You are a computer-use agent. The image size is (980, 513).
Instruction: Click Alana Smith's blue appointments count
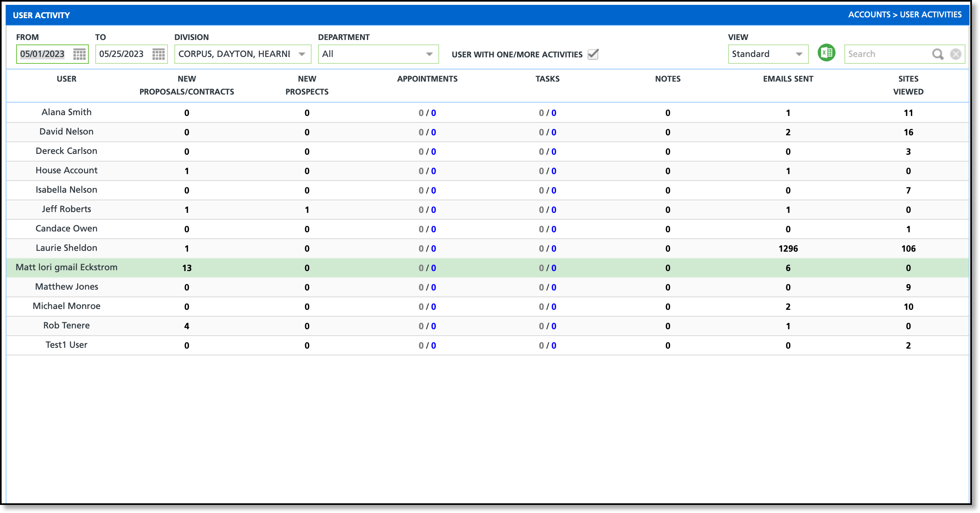[x=433, y=113]
